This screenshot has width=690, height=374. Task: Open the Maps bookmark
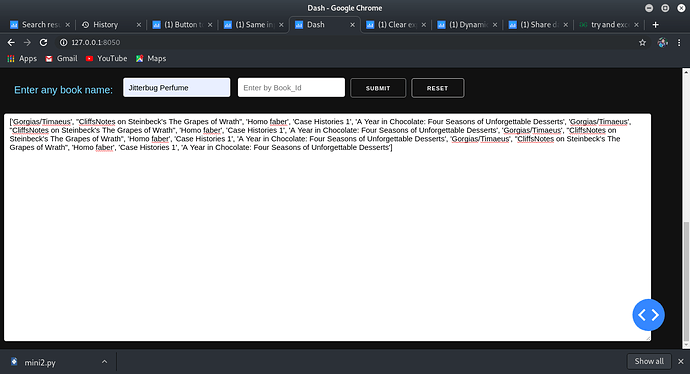click(151, 59)
